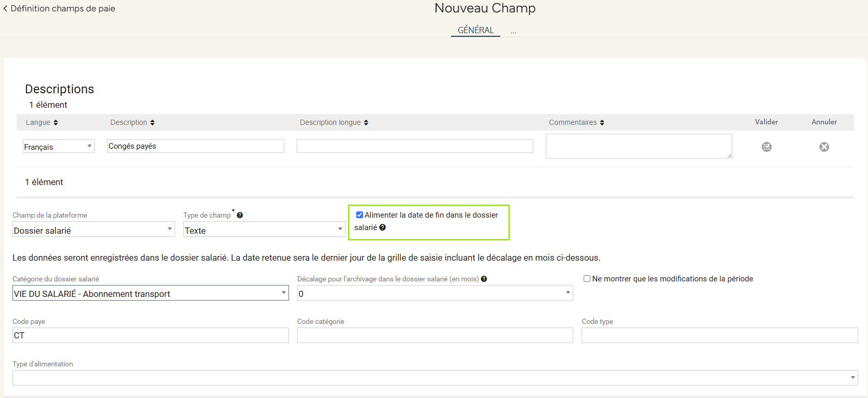The width and height of the screenshot is (868, 398).
Task: Enable Ne montrer que les modifications checkbox
Action: [x=587, y=279]
